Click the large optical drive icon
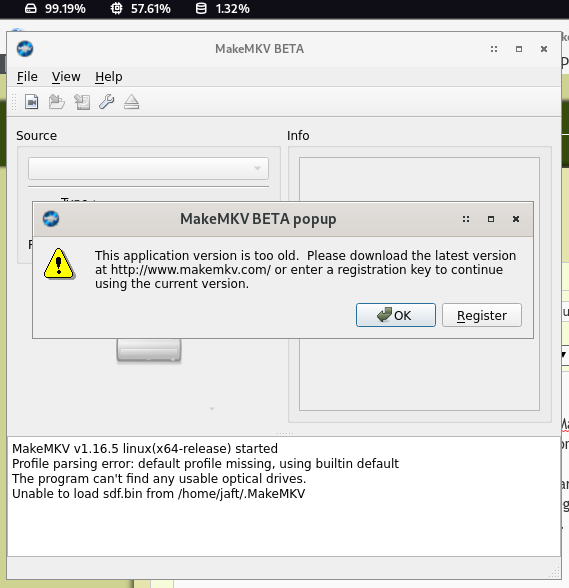The width and height of the screenshot is (569, 588). 149,350
